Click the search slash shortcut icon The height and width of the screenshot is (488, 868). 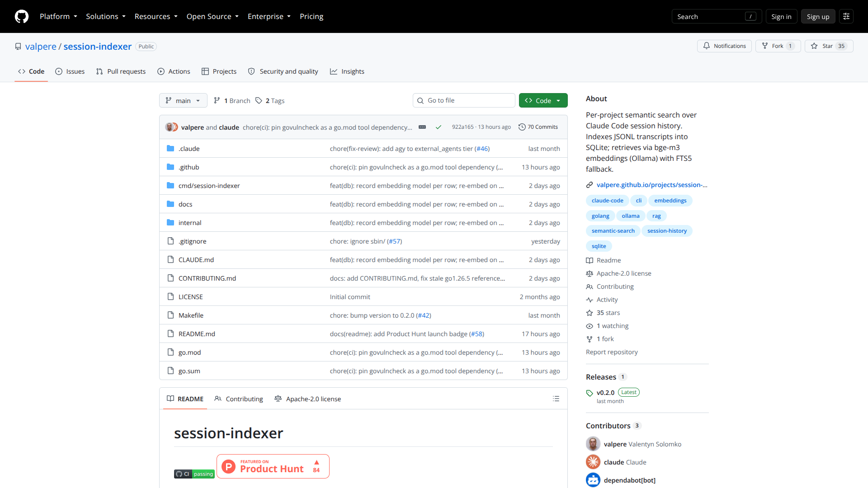(x=750, y=16)
